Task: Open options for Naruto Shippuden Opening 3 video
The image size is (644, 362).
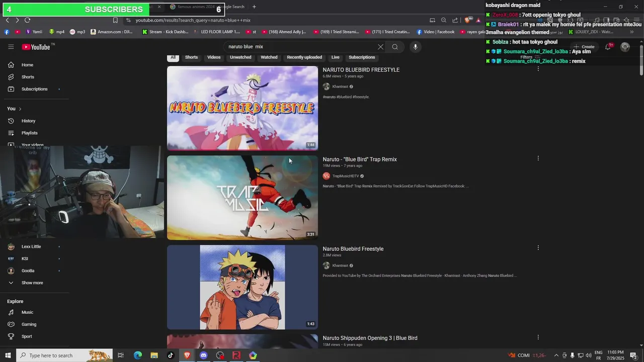Action: [x=538, y=337]
